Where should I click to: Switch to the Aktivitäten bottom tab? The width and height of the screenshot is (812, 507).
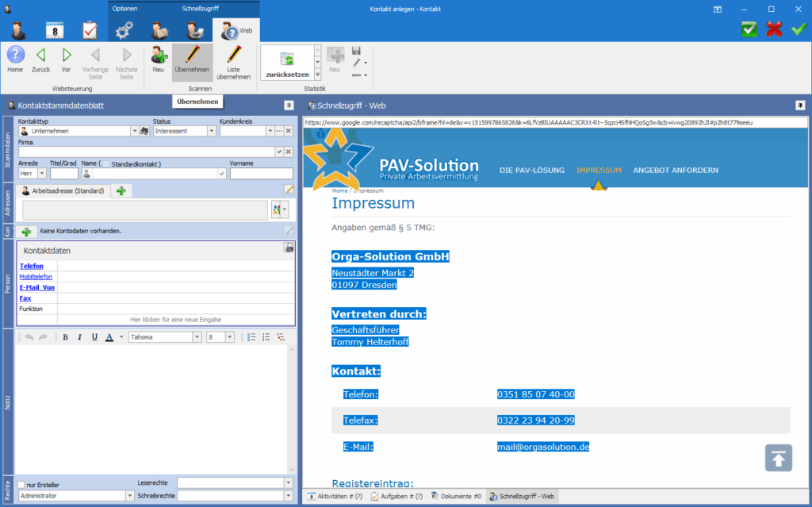(335, 496)
